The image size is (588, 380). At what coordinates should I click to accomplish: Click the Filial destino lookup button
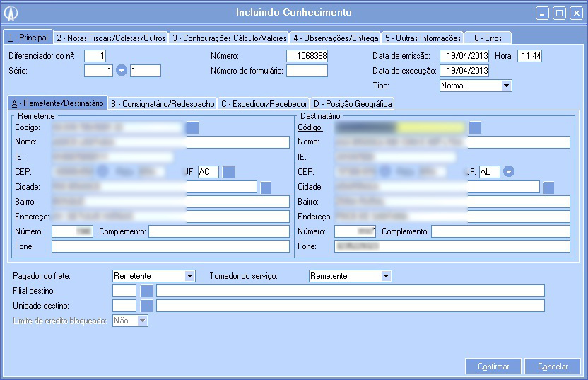[146, 291]
